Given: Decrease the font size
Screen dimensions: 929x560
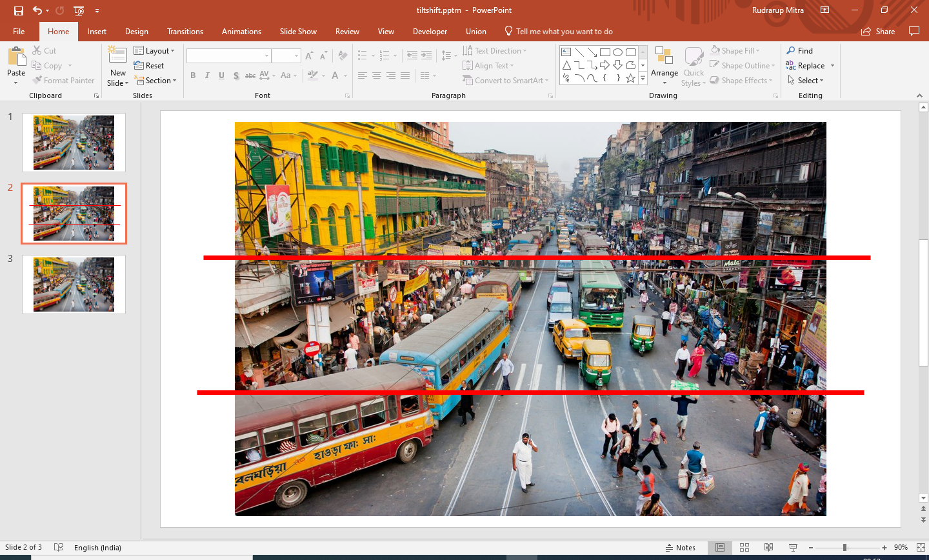Looking at the screenshot, I should tap(324, 56).
